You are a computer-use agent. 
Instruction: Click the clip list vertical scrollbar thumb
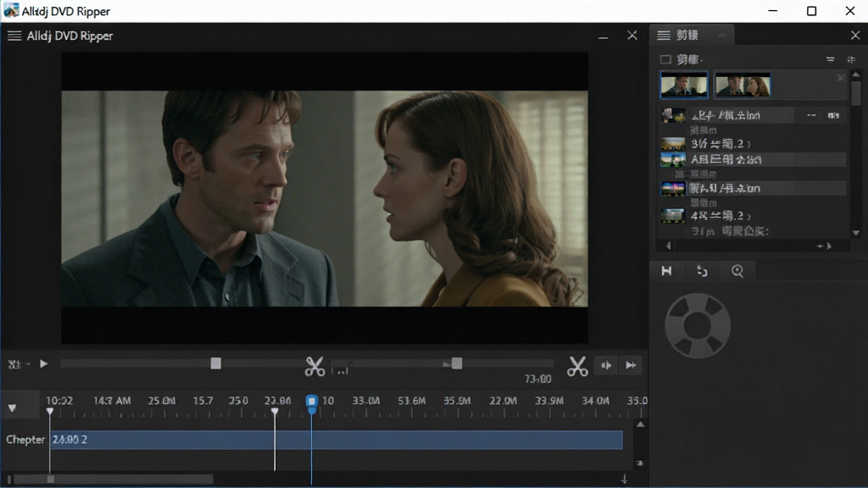coord(856,93)
